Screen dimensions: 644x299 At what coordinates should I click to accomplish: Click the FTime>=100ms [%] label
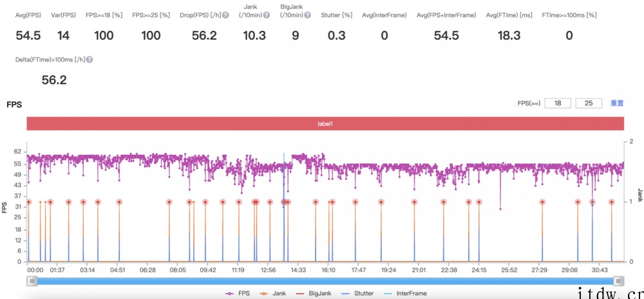tap(569, 15)
